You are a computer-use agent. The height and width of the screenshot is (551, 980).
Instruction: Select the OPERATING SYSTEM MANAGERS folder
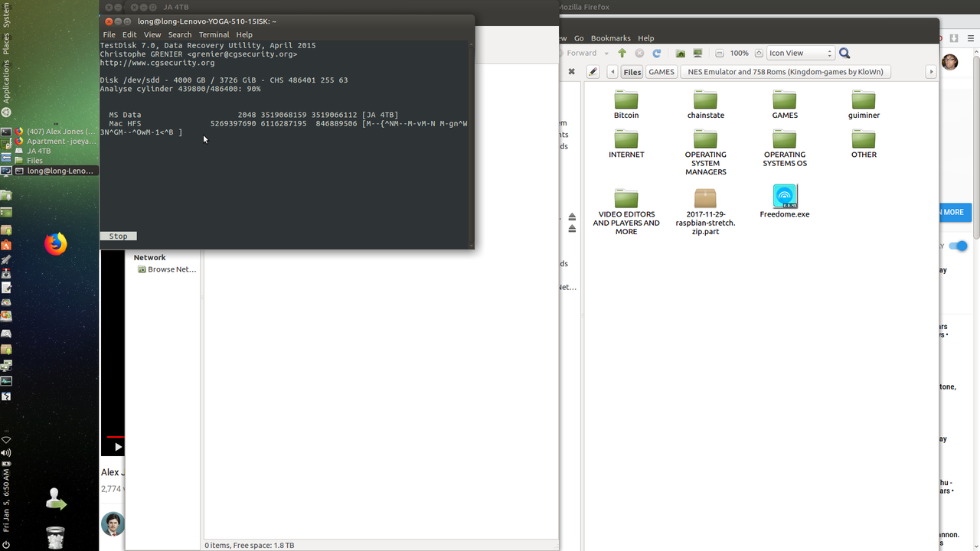pos(706,152)
